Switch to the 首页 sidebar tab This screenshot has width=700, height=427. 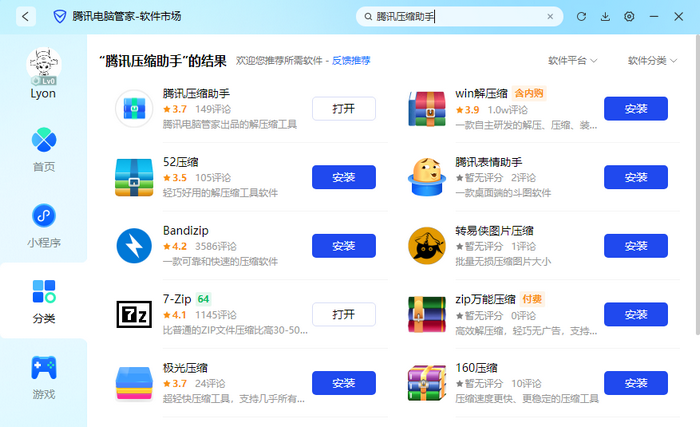click(x=43, y=149)
